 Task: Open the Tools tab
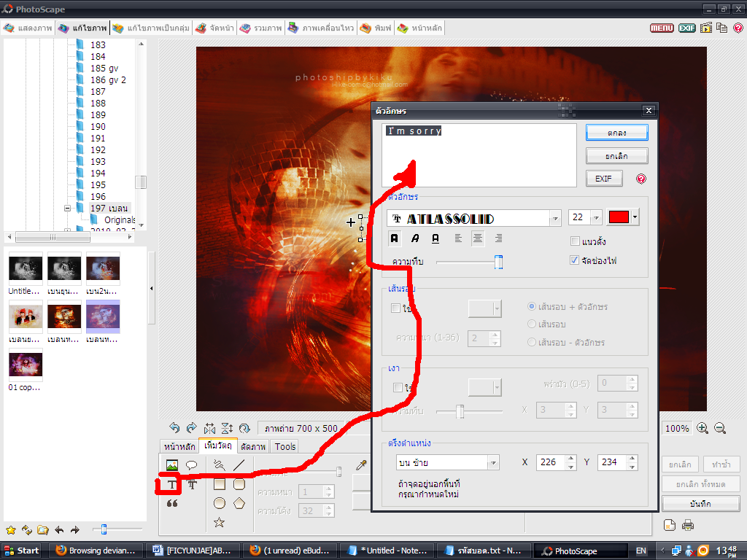tap(285, 447)
